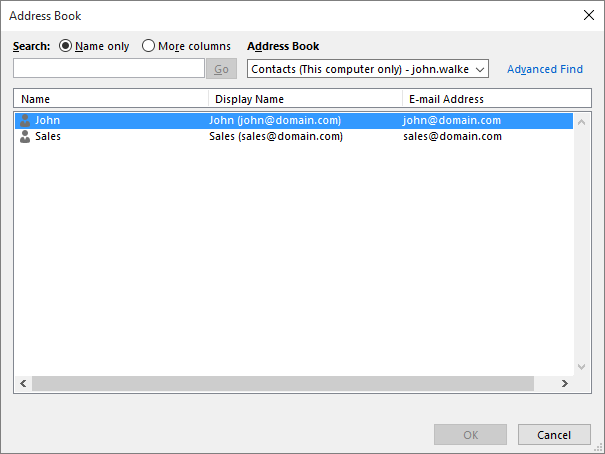The image size is (605, 454).
Task: Select the Name only radio button
Action: (x=67, y=46)
